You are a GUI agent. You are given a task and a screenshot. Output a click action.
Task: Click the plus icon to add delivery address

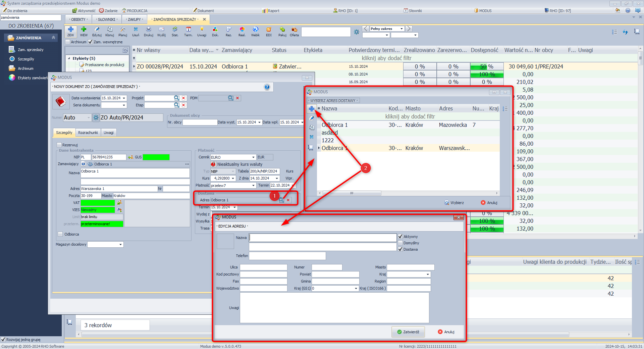[x=312, y=109]
